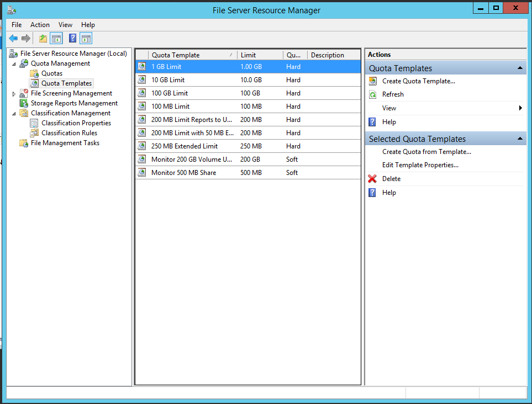
Task: Click the Soft cell of Monitor 500 MB Share
Action: point(292,173)
